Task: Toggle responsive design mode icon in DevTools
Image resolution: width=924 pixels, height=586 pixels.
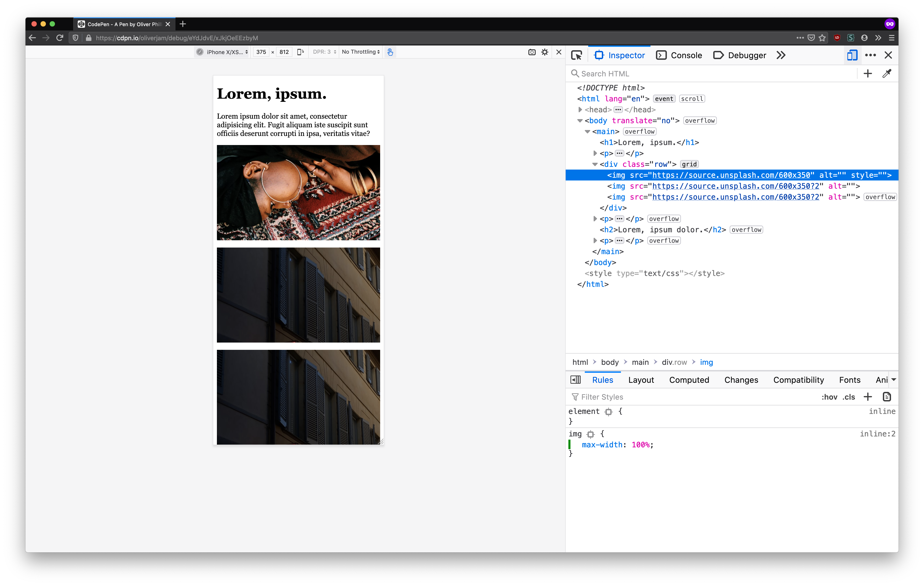Action: pyautogui.click(x=852, y=55)
